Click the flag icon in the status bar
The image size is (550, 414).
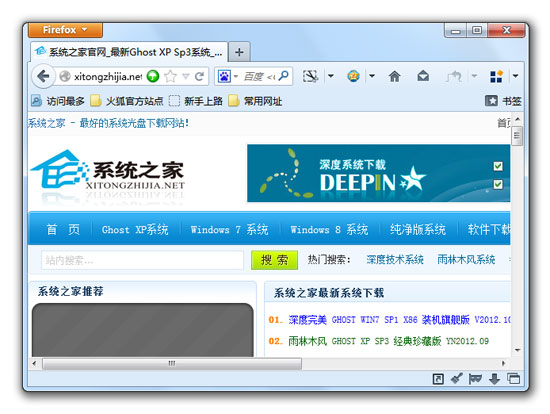coord(475,379)
